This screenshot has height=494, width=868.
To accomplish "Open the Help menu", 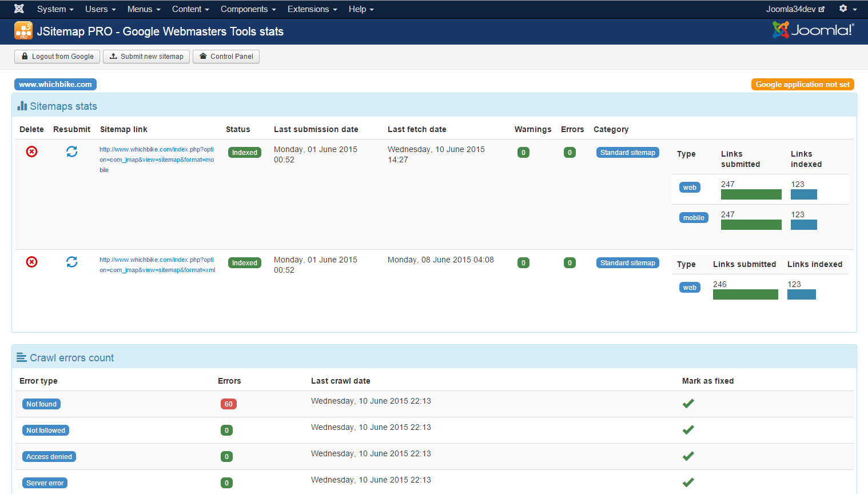I will [361, 9].
